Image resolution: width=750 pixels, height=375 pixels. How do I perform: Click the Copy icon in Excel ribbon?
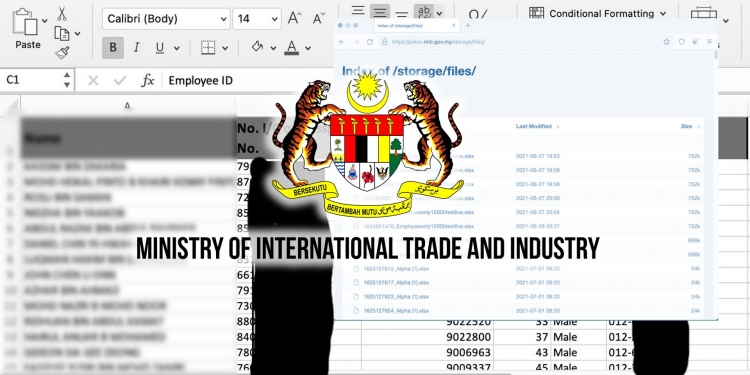pyautogui.click(x=62, y=33)
